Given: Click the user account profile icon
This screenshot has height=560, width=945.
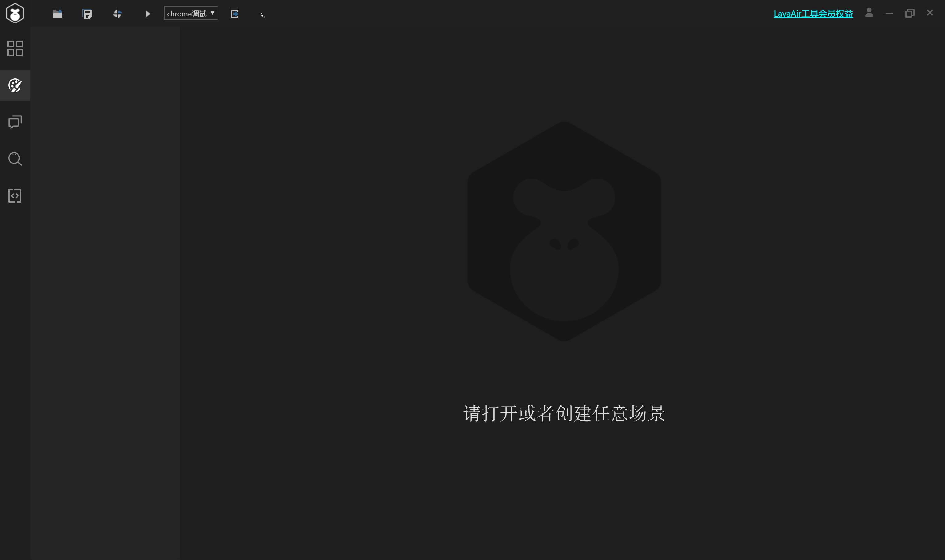Looking at the screenshot, I should click(x=869, y=13).
